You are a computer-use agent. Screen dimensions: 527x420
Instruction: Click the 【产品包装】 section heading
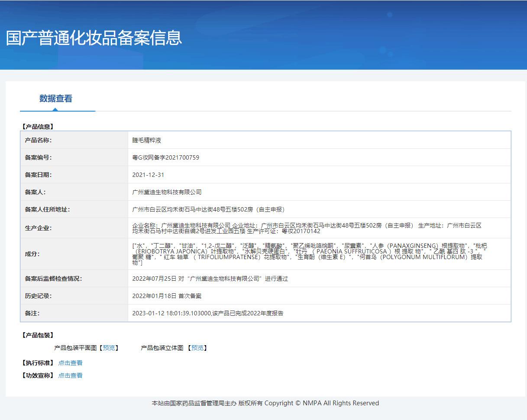coord(38,335)
